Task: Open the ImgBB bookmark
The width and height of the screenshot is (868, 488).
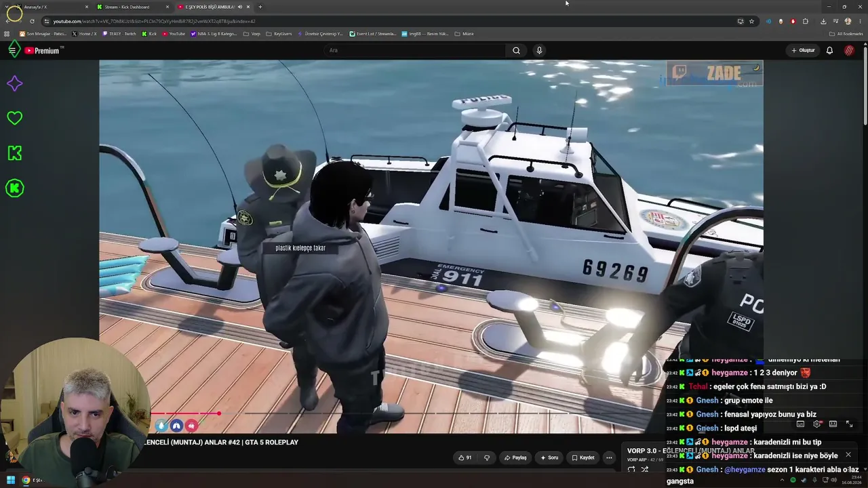Action: click(x=425, y=34)
